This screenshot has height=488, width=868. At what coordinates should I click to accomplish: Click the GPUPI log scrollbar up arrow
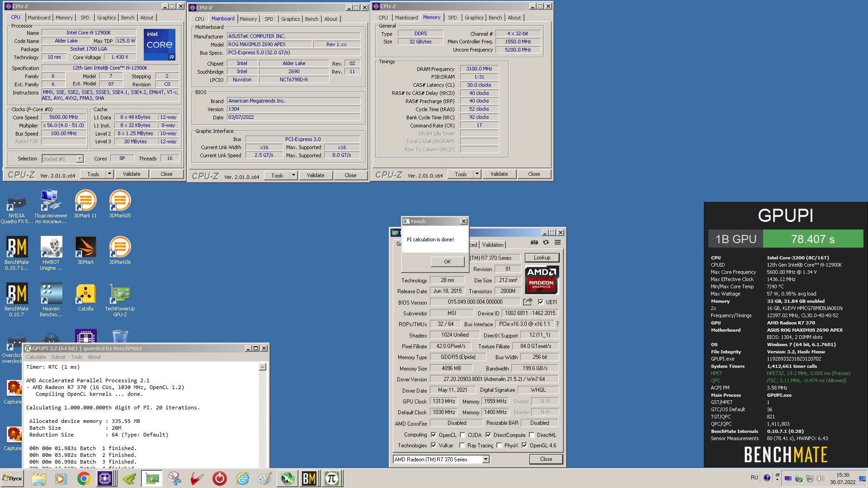tap(263, 367)
